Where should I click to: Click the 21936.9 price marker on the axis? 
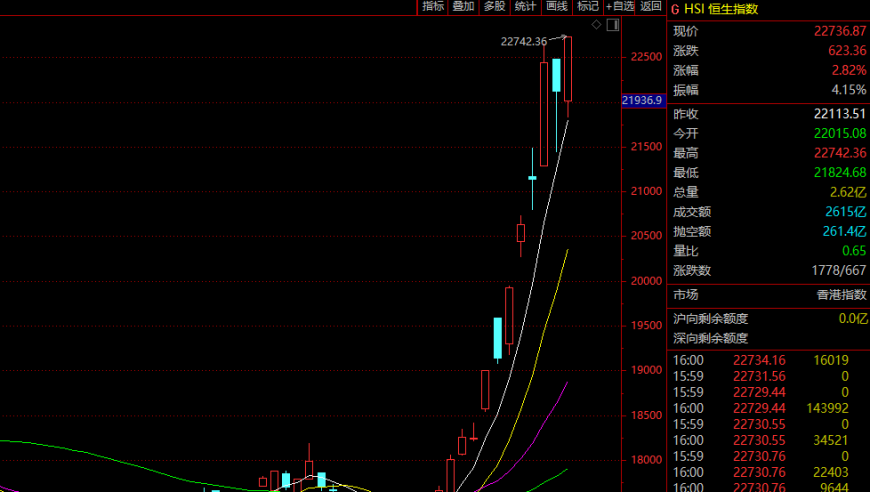point(643,100)
